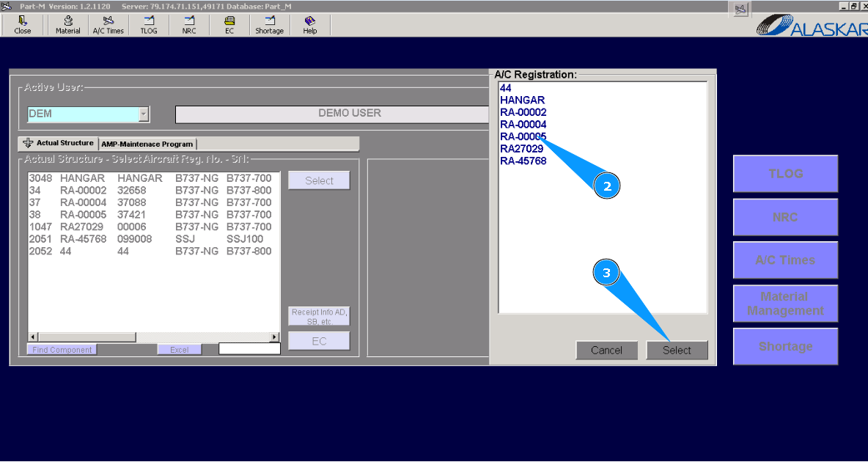The image size is (868, 462).
Task: Click the list's left scroll arrow
Action: (33, 337)
